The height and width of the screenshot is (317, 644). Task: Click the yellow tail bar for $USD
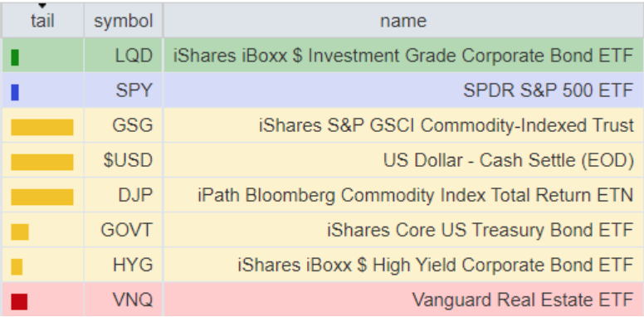coord(42,162)
